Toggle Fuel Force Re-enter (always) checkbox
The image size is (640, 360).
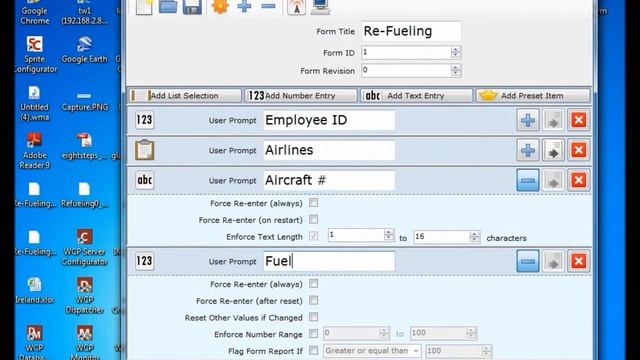click(313, 284)
